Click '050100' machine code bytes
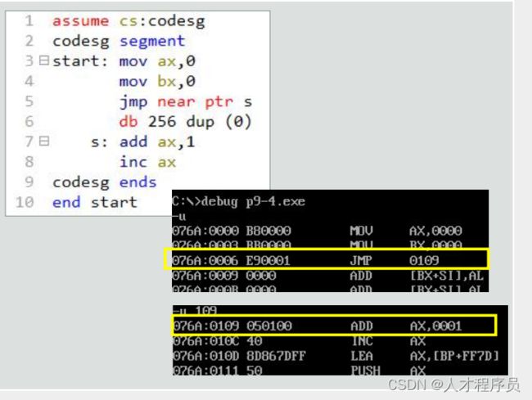 (x=269, y=326)
